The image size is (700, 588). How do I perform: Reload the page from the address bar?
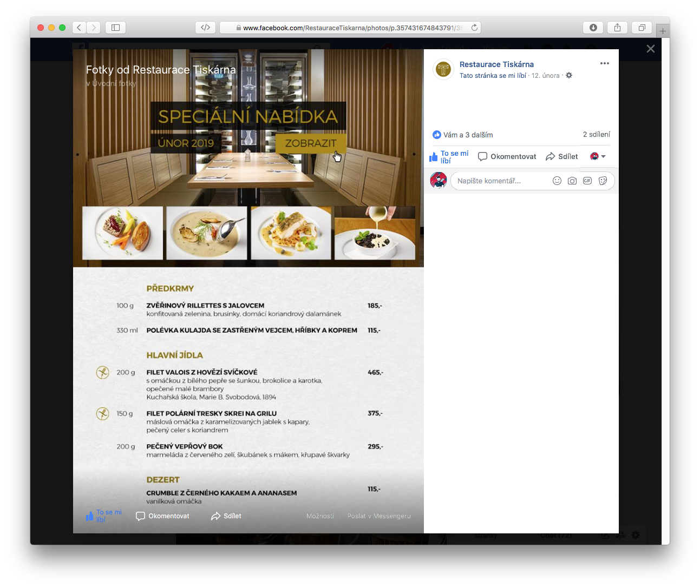click(x=474, y=28)
